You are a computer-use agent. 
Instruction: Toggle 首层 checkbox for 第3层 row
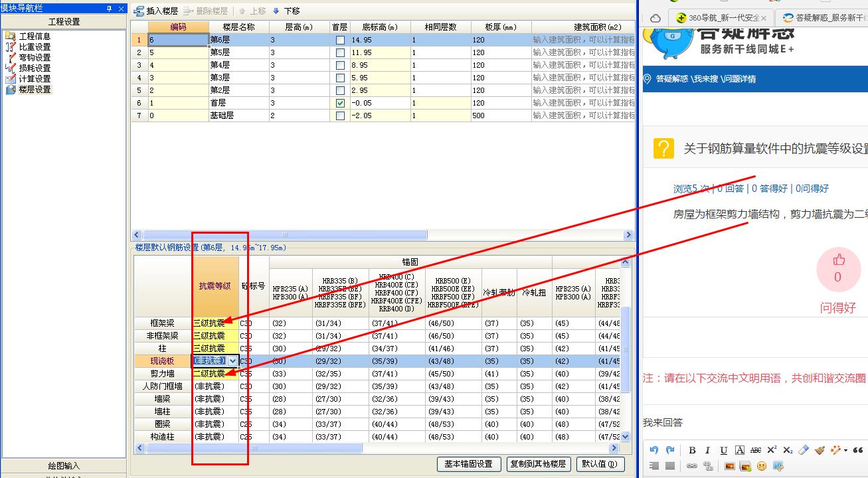click(x=340, y=78)
